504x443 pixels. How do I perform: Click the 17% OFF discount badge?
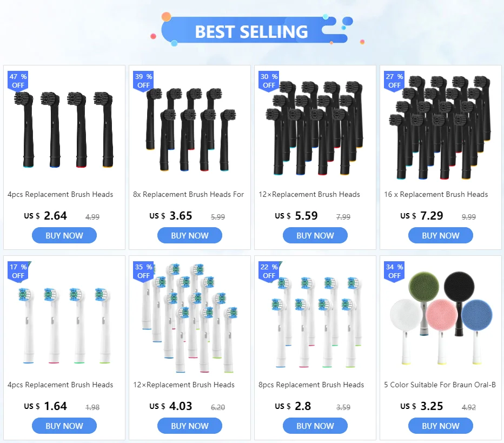tap(18, 272)
